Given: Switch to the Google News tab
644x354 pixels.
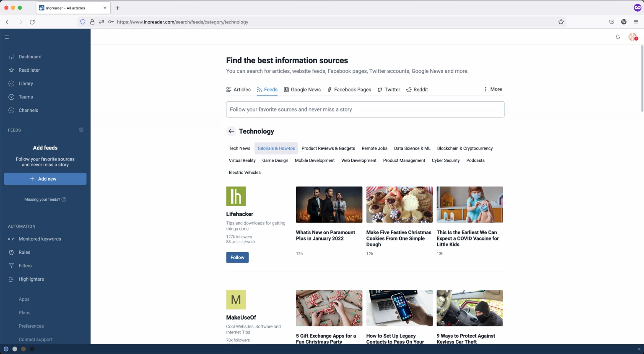Looking at the screenshot, I should pyautogui.click(x=302, y=90).
